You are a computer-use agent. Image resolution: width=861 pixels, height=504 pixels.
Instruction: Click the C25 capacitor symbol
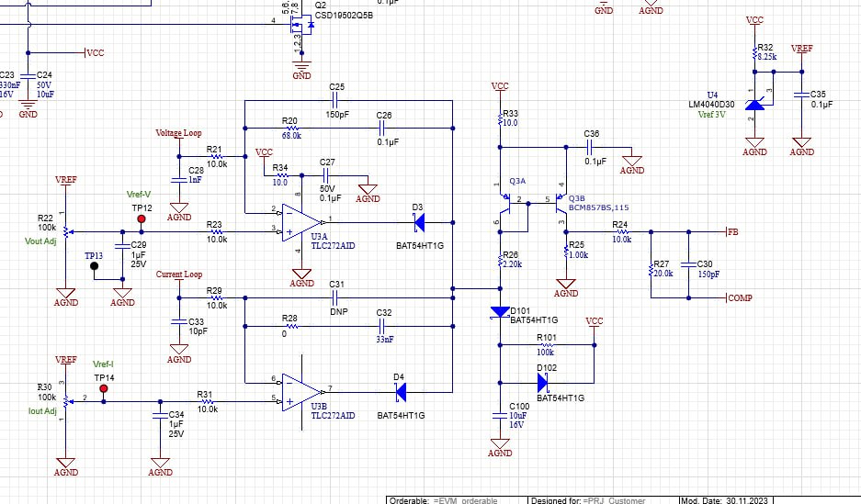[335, 100]
